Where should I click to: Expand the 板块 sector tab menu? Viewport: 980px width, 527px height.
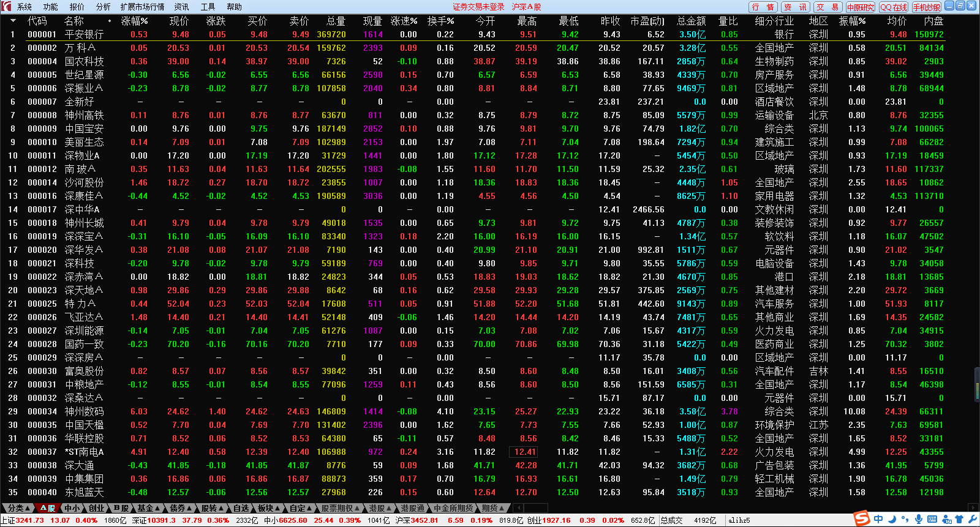[x=269, y=508]
